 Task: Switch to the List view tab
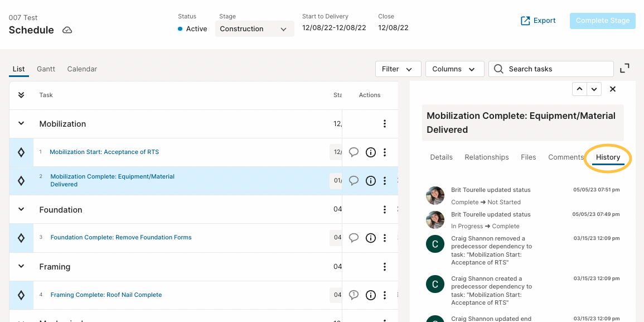(19, 69)
